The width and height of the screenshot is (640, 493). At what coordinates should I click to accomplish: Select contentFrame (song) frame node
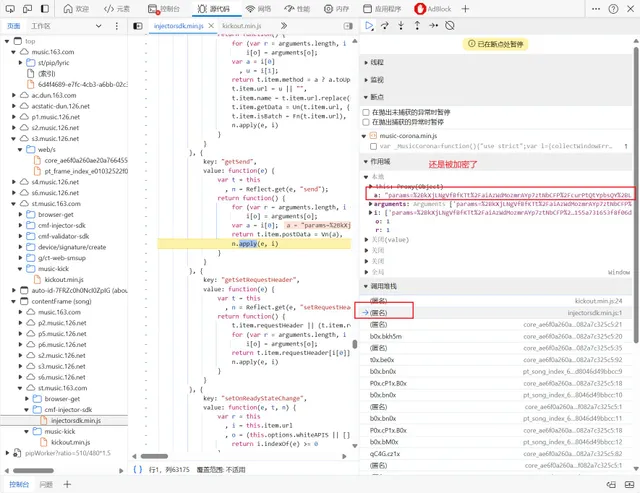pyautogui.click(x=61, y=301)
